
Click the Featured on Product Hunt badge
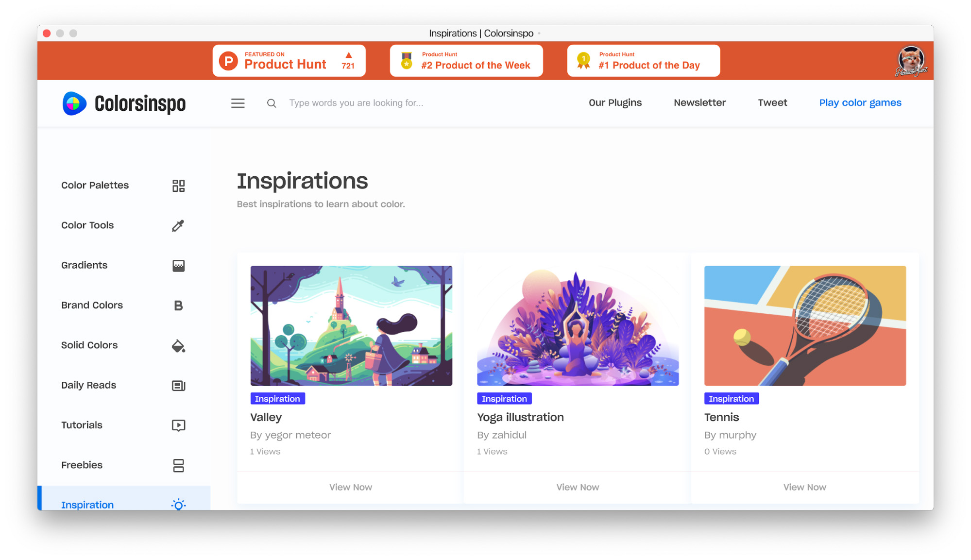[289, 61]
